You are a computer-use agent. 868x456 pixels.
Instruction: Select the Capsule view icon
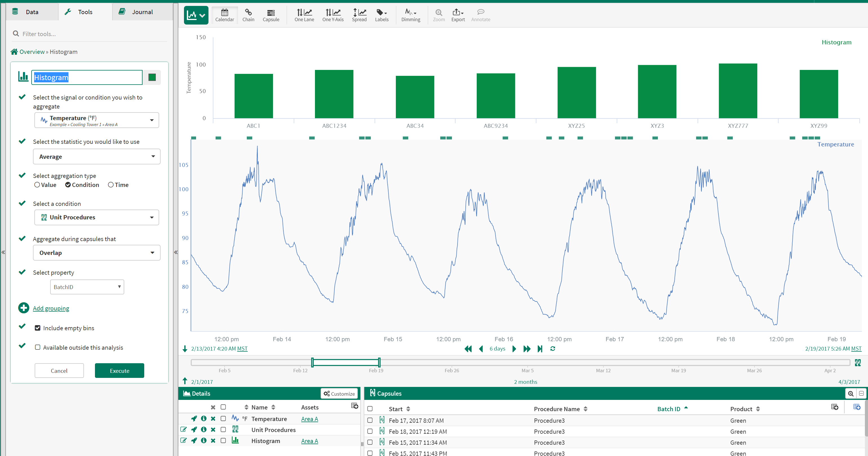click(270, 15)
